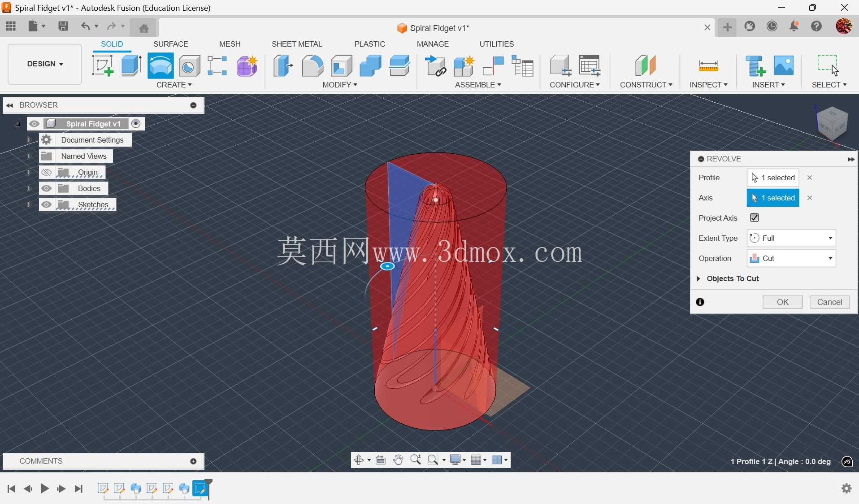
Task: Select the Joint tool
Action: click(493, 66)
